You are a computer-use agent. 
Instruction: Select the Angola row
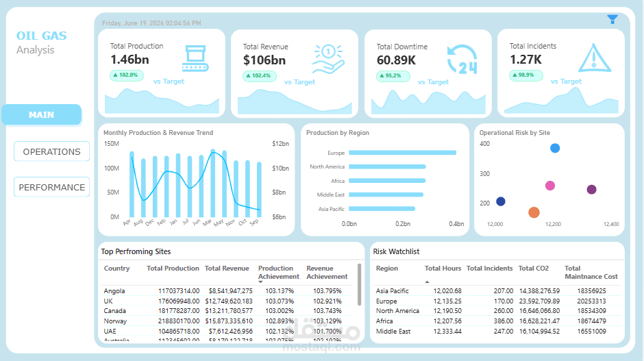click(226, 290)
